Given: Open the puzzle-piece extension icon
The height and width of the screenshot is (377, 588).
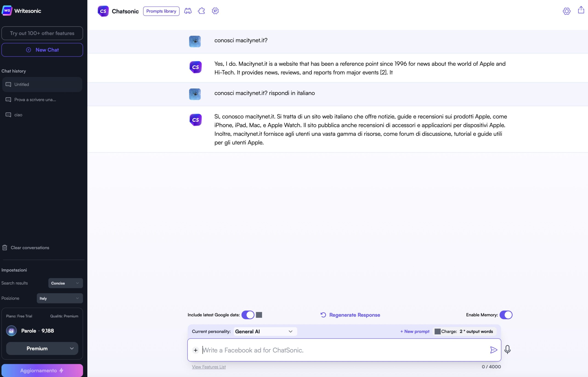Looking at the screenshot, I should pyautogui.click(x=201, y=11).
